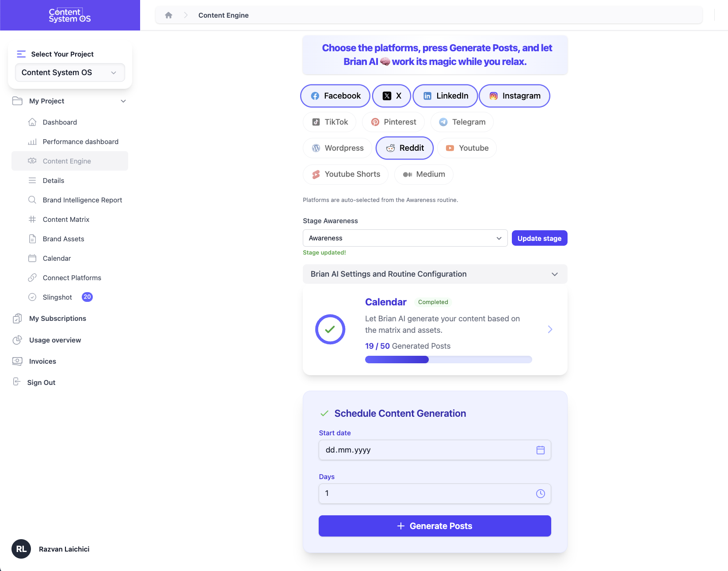Expand Brian AI Settings and Routine Configuration
This screenshot has width=728, height=571.
click(x=435, y=274)
